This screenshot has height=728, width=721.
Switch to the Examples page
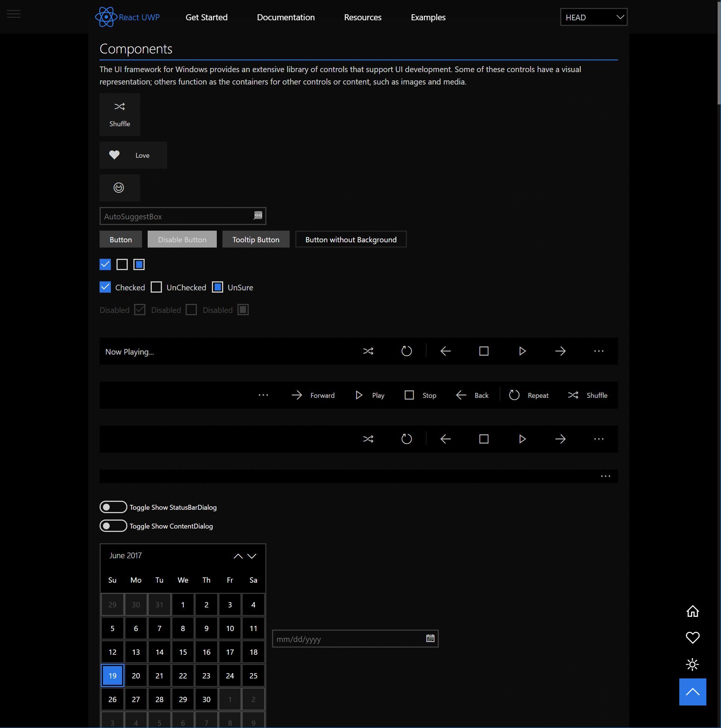428,17
